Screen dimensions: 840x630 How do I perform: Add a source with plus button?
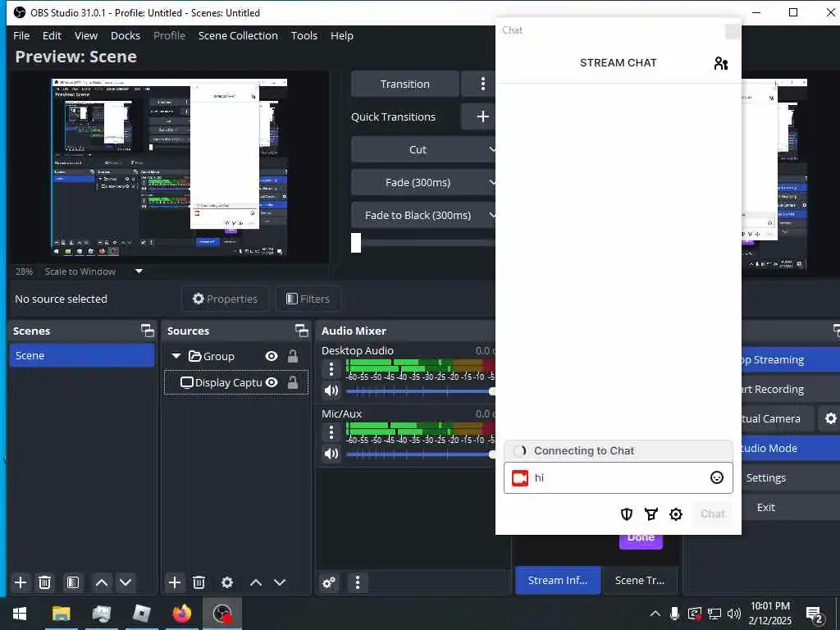(x=174, y=582)
